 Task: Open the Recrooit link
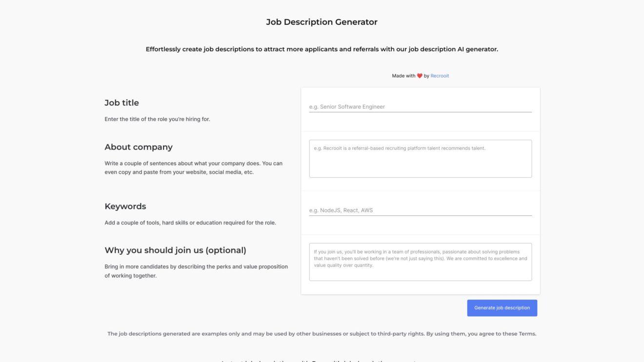pos(440,76)
